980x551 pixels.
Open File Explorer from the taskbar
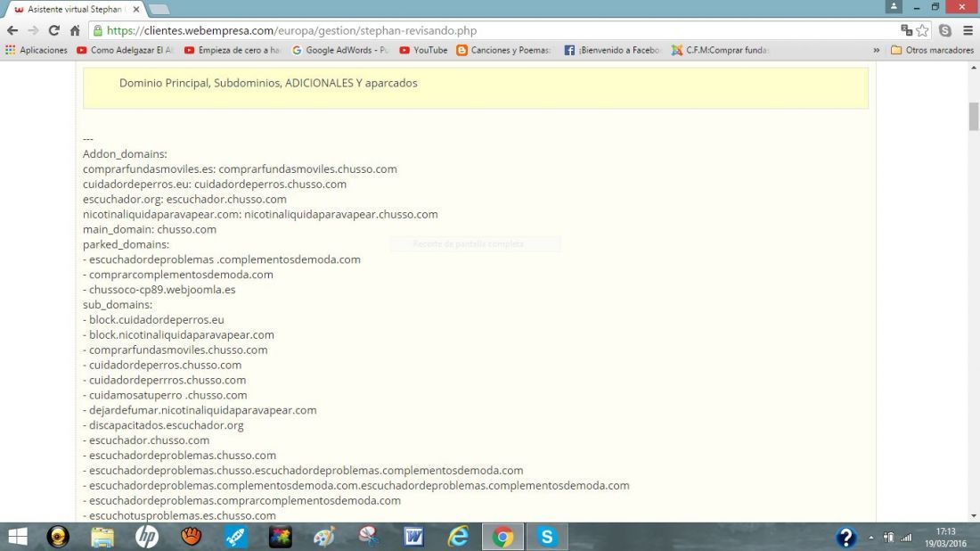102,537
